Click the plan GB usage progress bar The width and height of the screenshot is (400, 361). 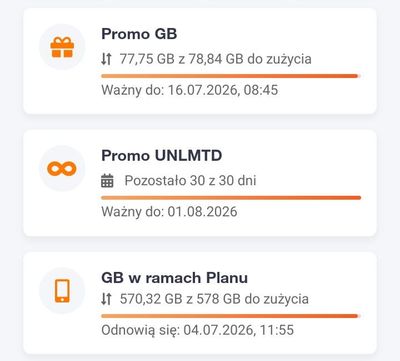(231, 316)
